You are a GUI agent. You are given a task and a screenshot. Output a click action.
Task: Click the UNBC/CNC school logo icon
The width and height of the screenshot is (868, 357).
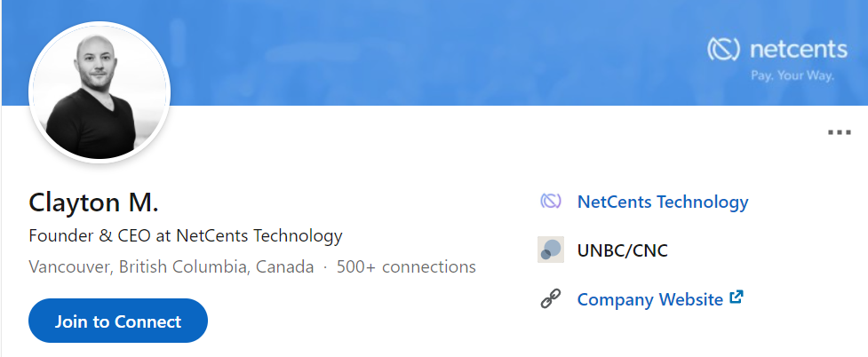point(551,250)
